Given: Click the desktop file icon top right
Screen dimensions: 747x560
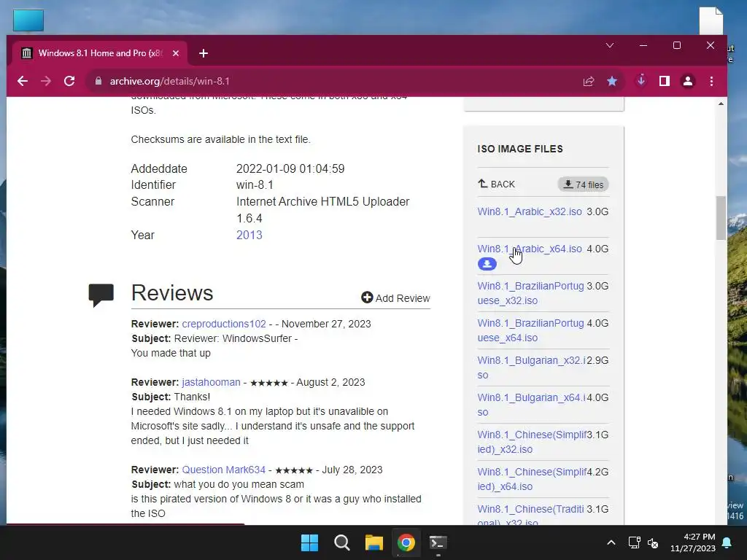Looking at the screenshot, I should click(x=711, y=21).
